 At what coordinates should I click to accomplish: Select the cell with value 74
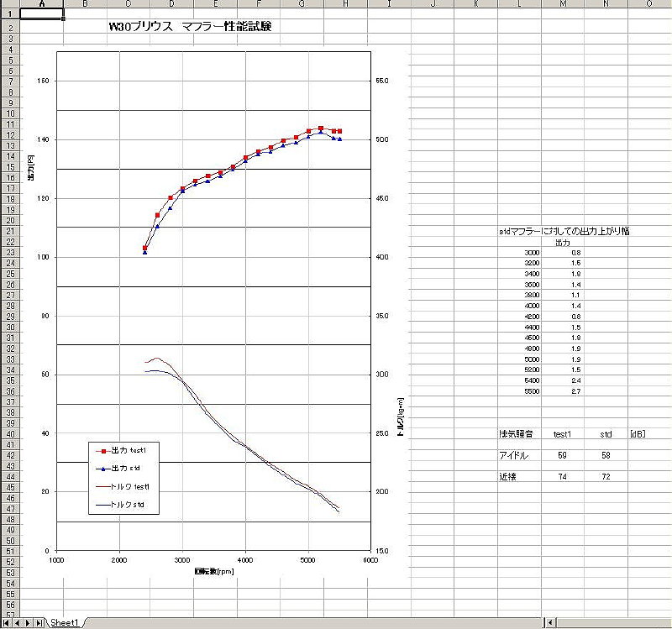[x=563, y=476]
